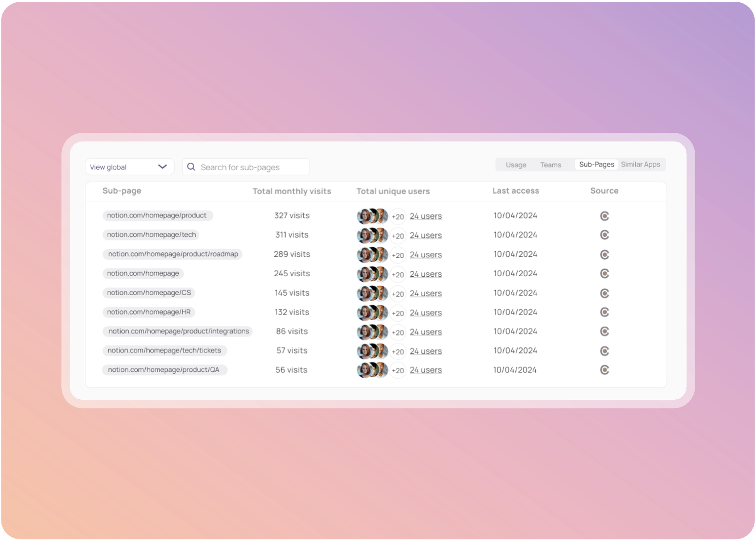Switch to the Usage tab
The image size is (756, 541).
pyautogui.click(x=515, y=165)
